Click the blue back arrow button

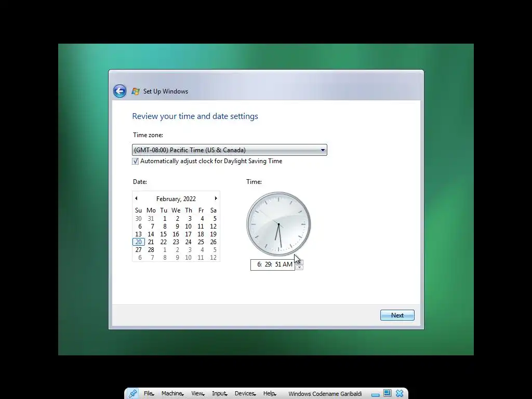pyautogui.click(x=120, y=91)
